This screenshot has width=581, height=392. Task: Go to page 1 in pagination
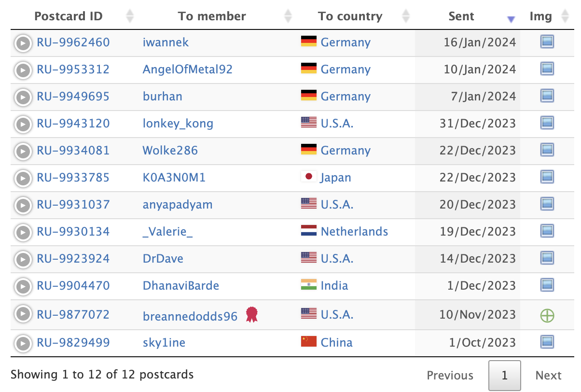tap(504, 375)
